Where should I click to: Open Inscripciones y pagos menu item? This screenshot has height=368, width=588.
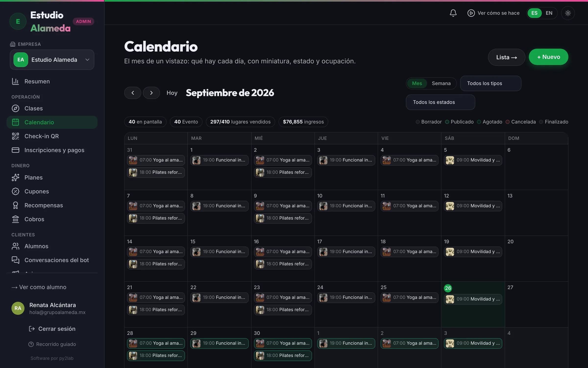(x=52, y=150)
